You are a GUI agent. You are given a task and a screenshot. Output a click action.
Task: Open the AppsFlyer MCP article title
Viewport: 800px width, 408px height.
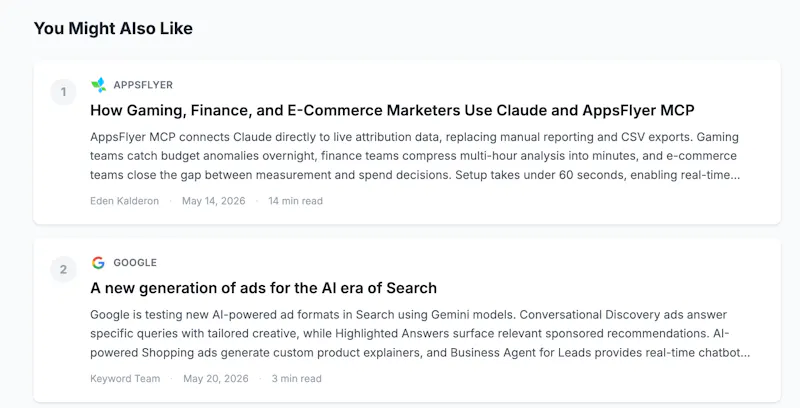coord(392,110)
